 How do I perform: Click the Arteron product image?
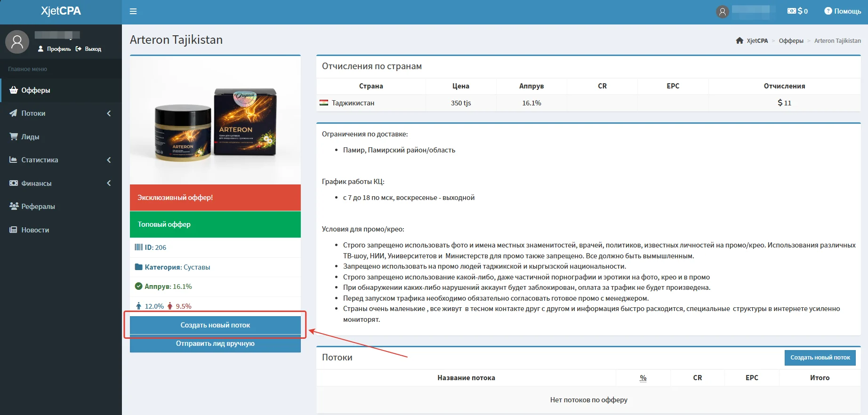click(215, 120)
